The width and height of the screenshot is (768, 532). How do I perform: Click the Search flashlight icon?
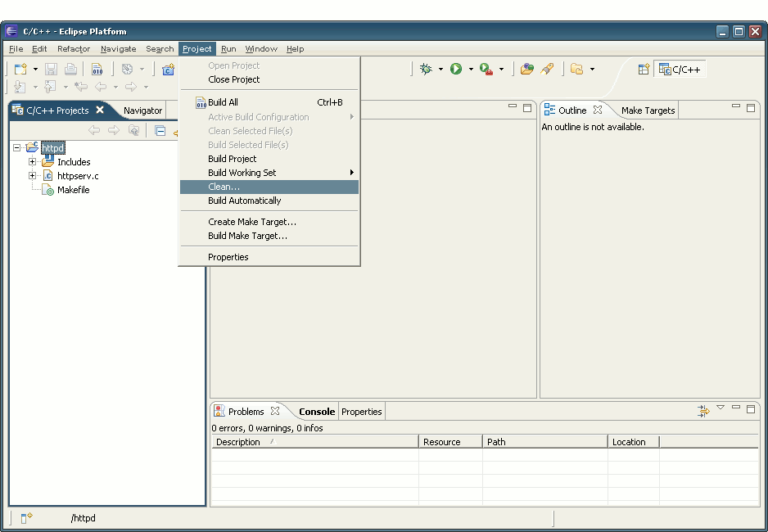547,69
